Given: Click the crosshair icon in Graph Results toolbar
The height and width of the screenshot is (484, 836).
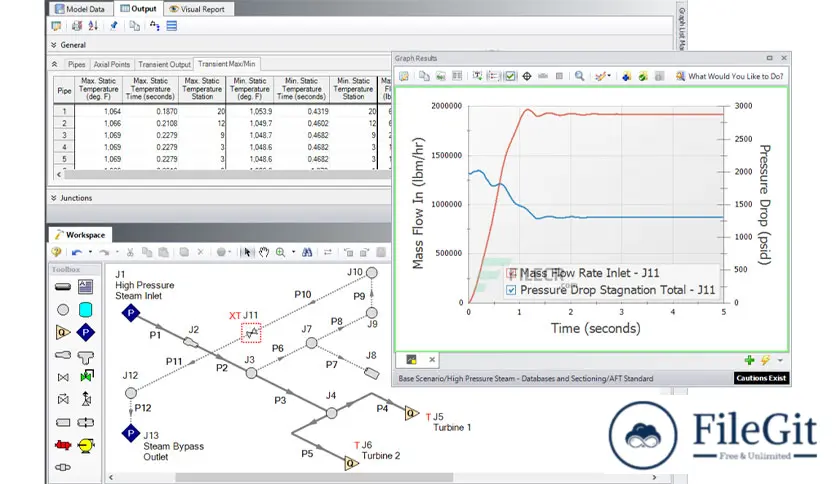Looking at the screenshot, I should (527, 76).
